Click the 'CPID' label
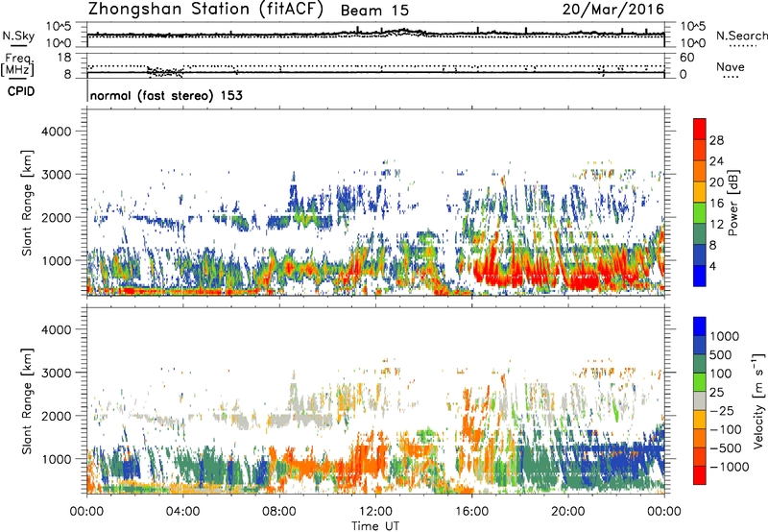 tap(21, 91)
